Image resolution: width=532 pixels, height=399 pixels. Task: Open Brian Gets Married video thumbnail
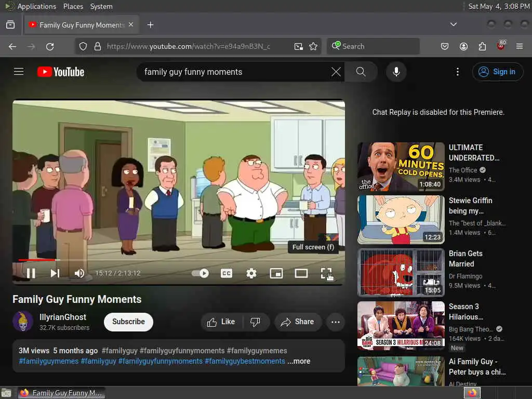pos(401,272)
